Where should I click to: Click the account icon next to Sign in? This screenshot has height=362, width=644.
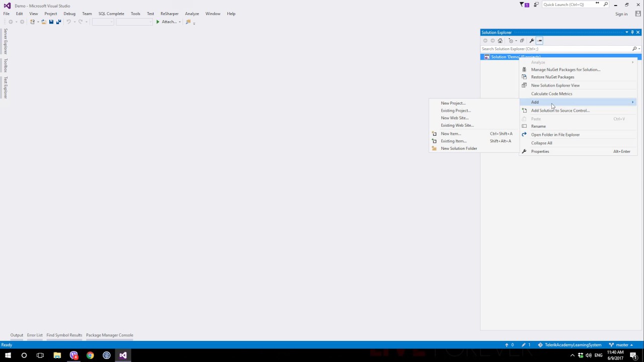tap(638, 14)
